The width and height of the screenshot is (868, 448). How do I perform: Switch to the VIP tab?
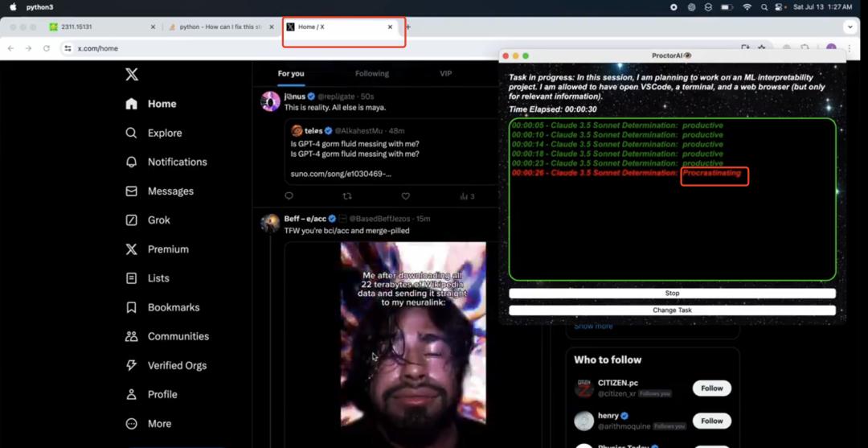(x=445, y=74)
